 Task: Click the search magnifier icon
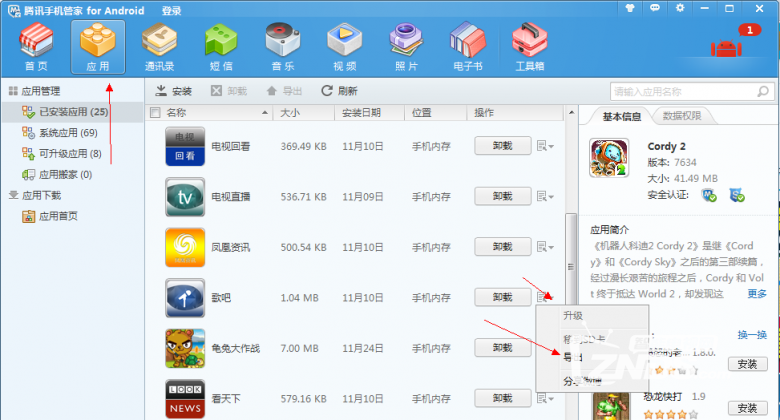[x=763, y=91]
